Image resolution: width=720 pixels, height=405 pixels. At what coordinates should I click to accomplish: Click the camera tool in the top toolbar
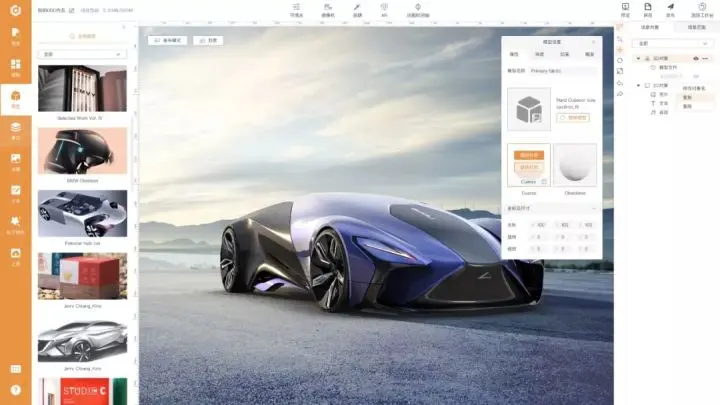pyautogui.click(x=328, y=9)
